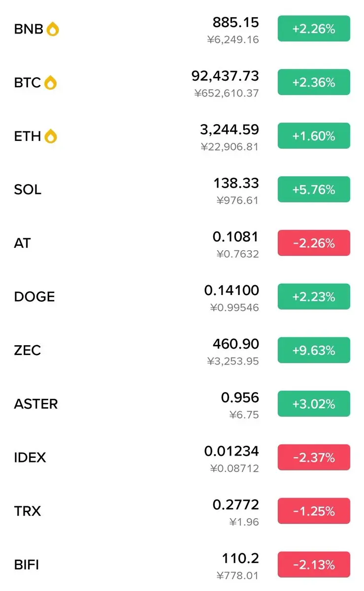The height and width of the screenshot is (591, 364).
Task: Tap the hot flame icon beside BTC
Action: [x=50, y=83]
